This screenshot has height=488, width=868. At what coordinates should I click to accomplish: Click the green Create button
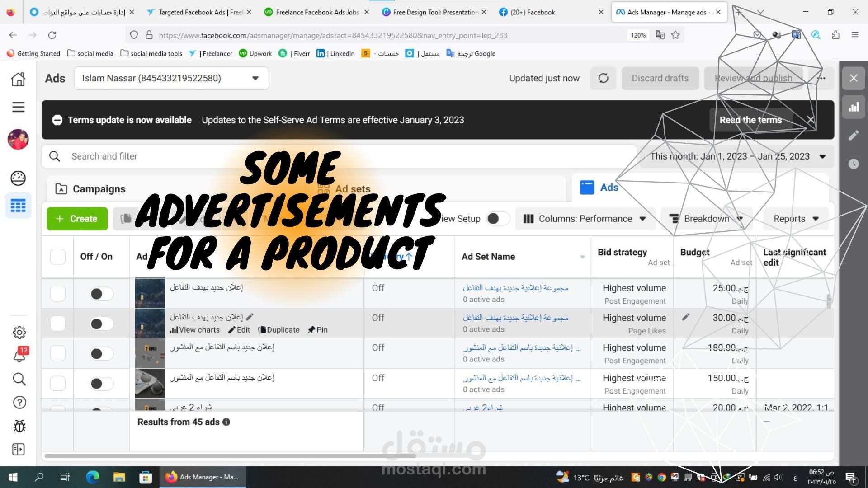77,219
